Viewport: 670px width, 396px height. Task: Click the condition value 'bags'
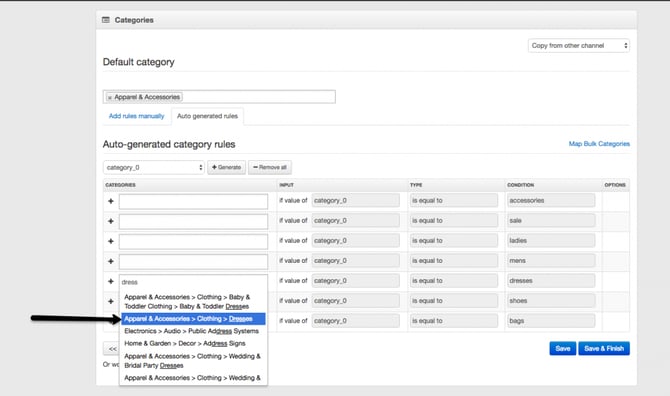tap(551, 321)
